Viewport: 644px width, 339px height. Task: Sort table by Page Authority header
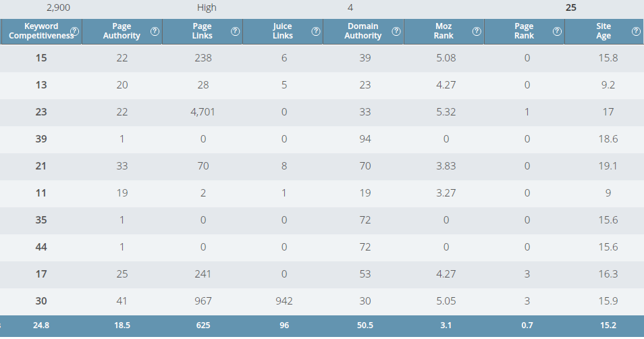122,31
